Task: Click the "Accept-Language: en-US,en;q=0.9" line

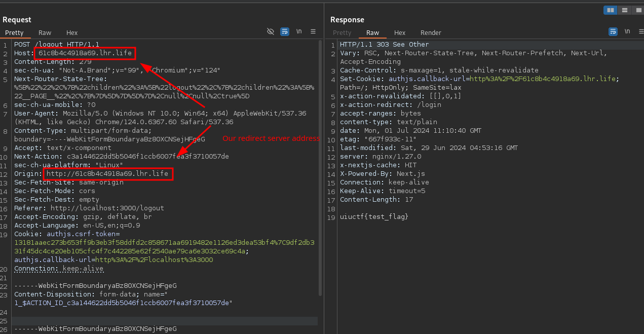Action: [x=77, y=225]
